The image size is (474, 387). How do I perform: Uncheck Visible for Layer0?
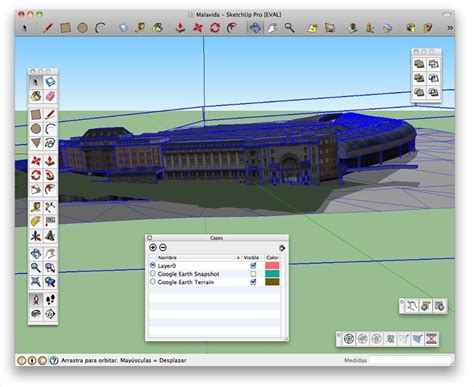pos(253,265)
